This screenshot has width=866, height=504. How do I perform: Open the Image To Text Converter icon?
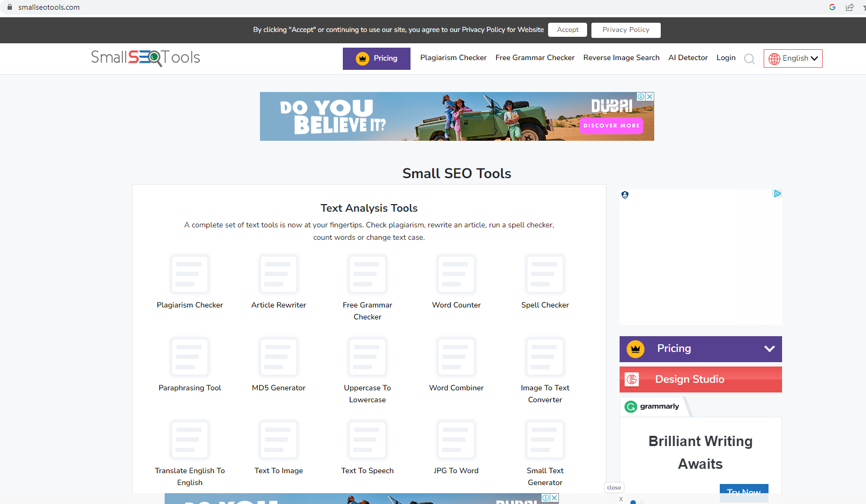(545, 357)
